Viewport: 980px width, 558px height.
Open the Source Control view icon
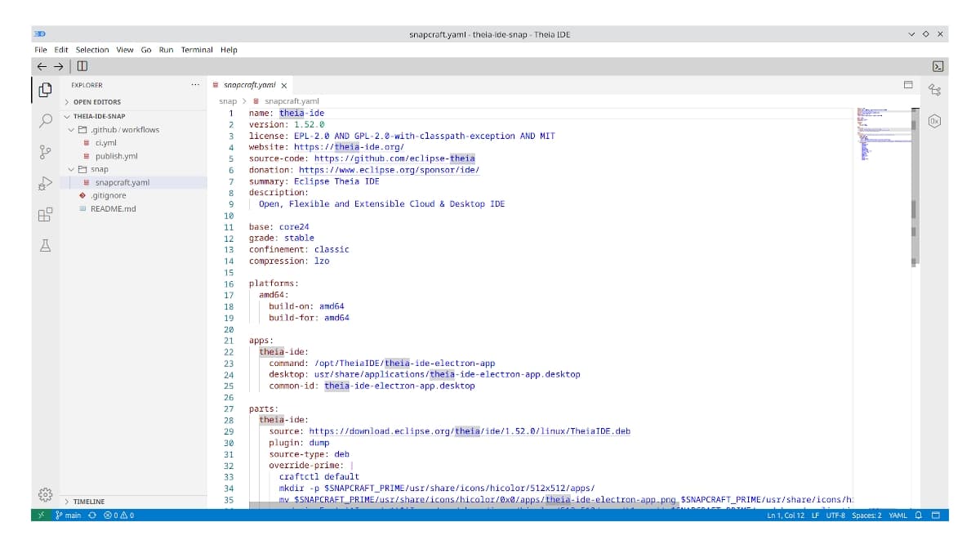[46, 152]
